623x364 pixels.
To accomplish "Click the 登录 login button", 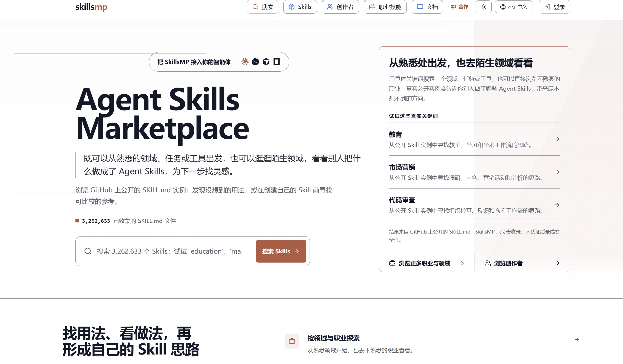I will click(554, 7).
